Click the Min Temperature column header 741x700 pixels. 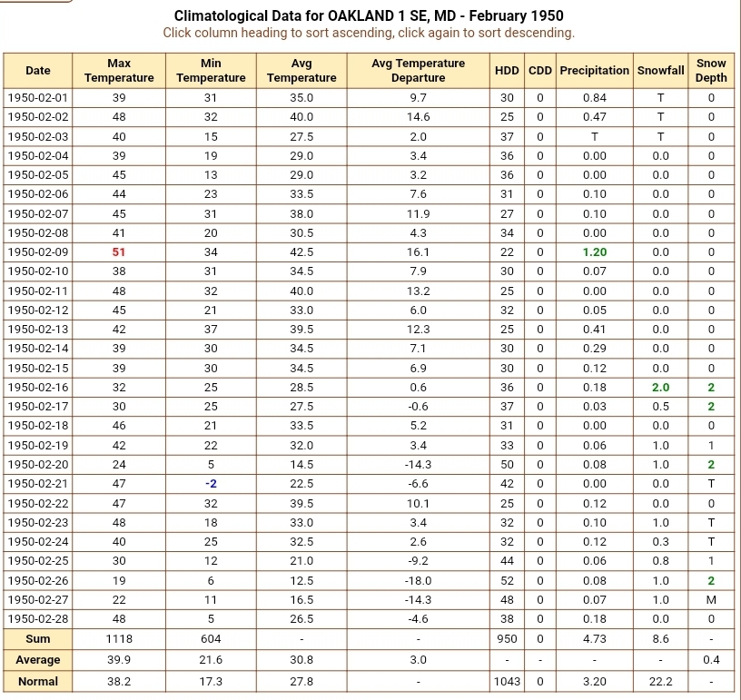(x=211, y=71)
